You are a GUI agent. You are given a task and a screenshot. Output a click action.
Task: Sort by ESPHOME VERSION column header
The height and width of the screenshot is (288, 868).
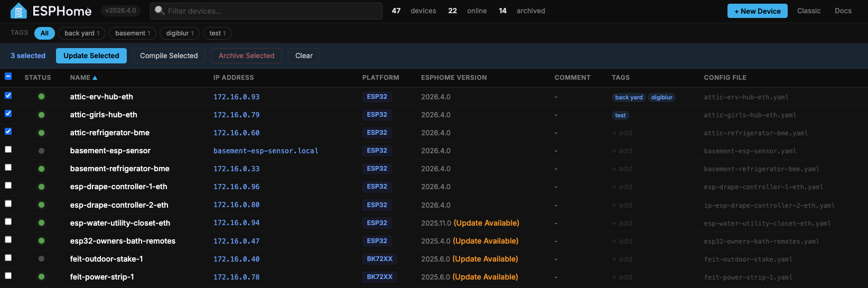click(454, 78)
